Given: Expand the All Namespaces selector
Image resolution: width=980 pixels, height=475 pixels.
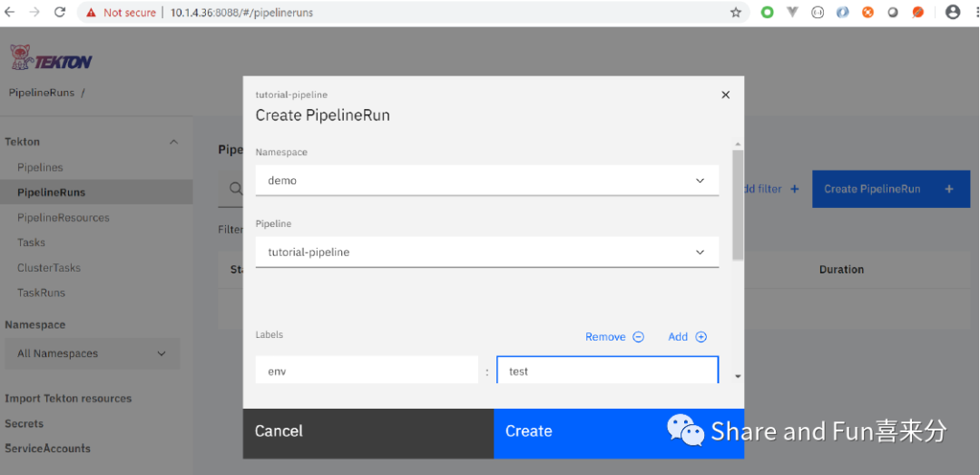Looking at the screenshot, I should click(89, 354).
